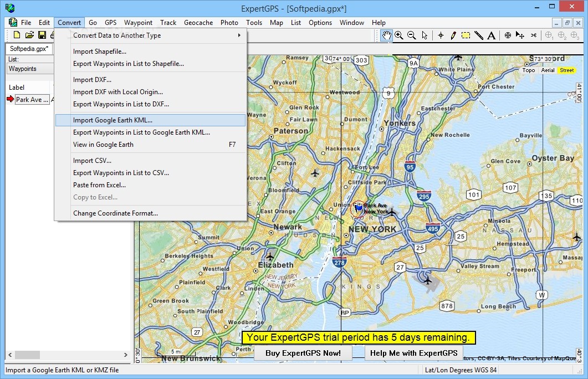Click Help Me with ExpertGPS button
Viewport: 588px width, 379px height.
pos(413,353)
